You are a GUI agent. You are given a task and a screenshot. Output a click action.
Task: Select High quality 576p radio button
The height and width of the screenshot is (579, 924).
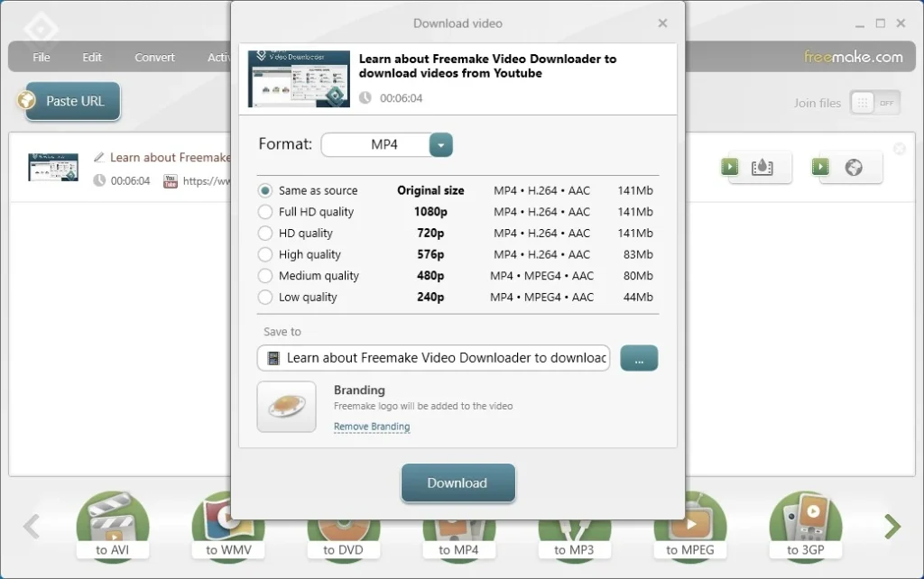[x=265, y=253]
